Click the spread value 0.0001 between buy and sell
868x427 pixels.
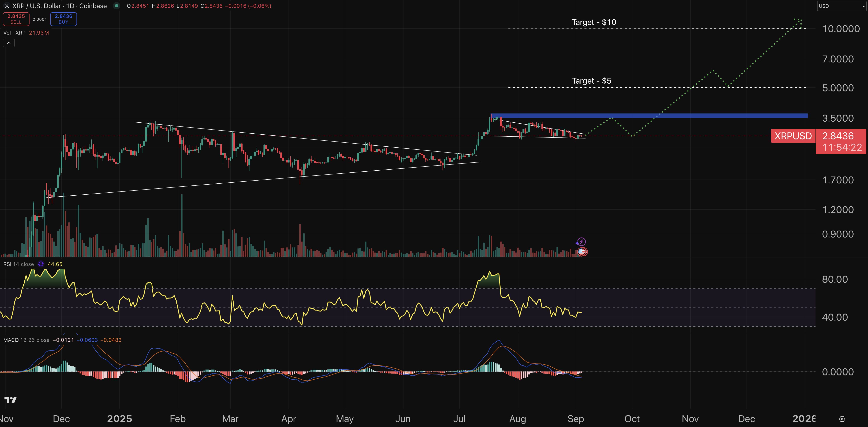point(39,19)
